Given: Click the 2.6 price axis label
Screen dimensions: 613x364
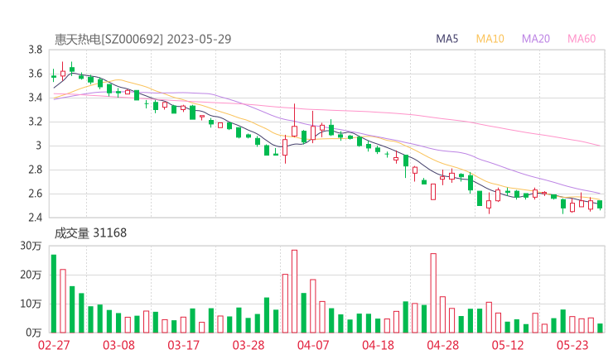Looking at the screenshot, I should (35, 194).
